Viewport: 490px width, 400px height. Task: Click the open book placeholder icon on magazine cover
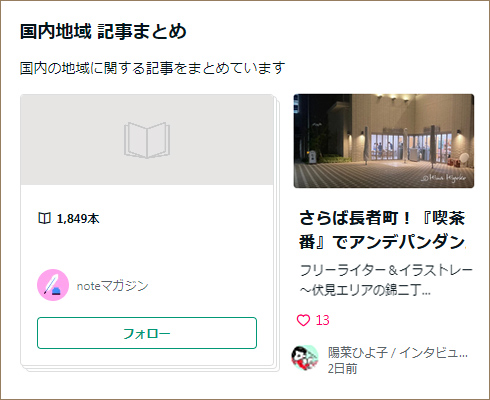pyautogui.click(x=147, y=140)
